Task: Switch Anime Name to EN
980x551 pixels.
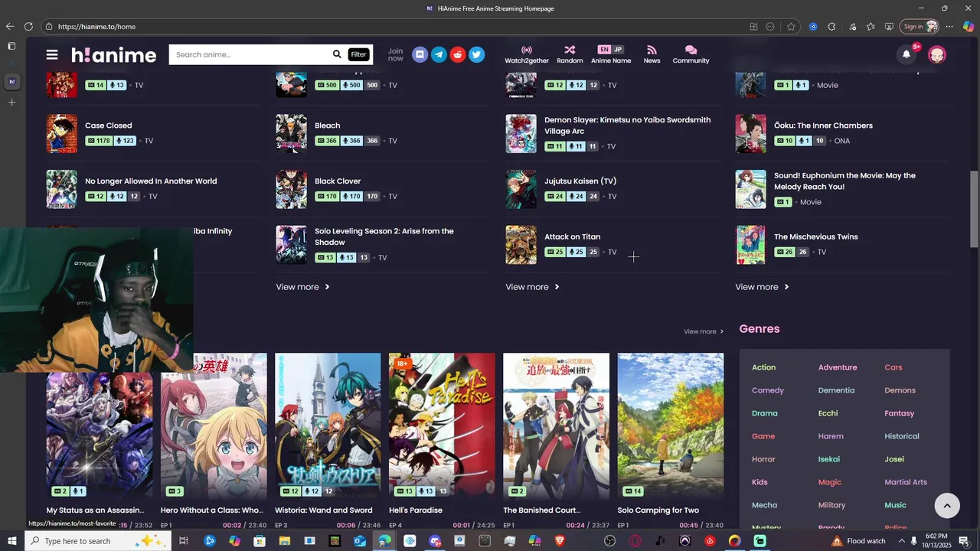Action: pyautogui.click(x=604, y=49)
